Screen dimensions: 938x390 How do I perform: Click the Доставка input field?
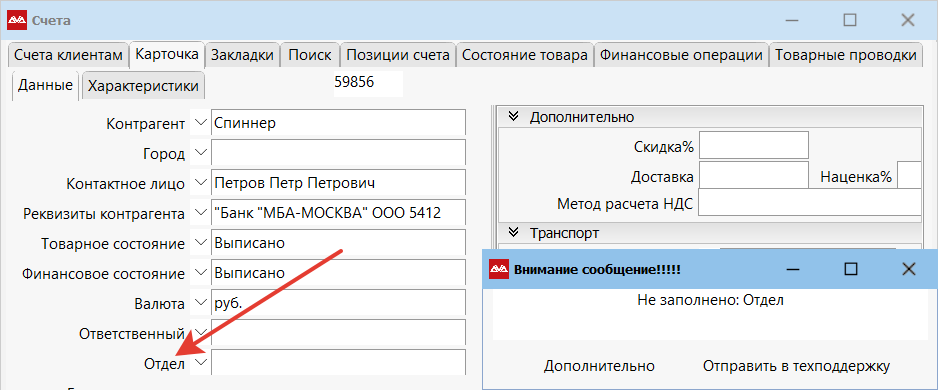(754, 175)
